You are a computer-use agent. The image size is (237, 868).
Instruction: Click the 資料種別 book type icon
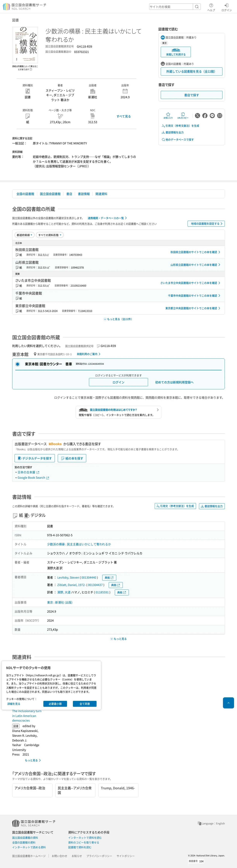[28, 91]
